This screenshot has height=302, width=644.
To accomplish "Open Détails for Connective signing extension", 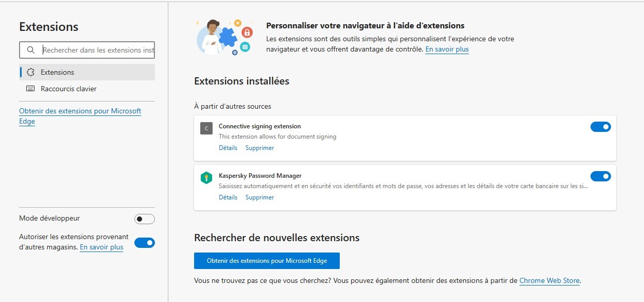I will pyautogui.click(x=228, y=148).
